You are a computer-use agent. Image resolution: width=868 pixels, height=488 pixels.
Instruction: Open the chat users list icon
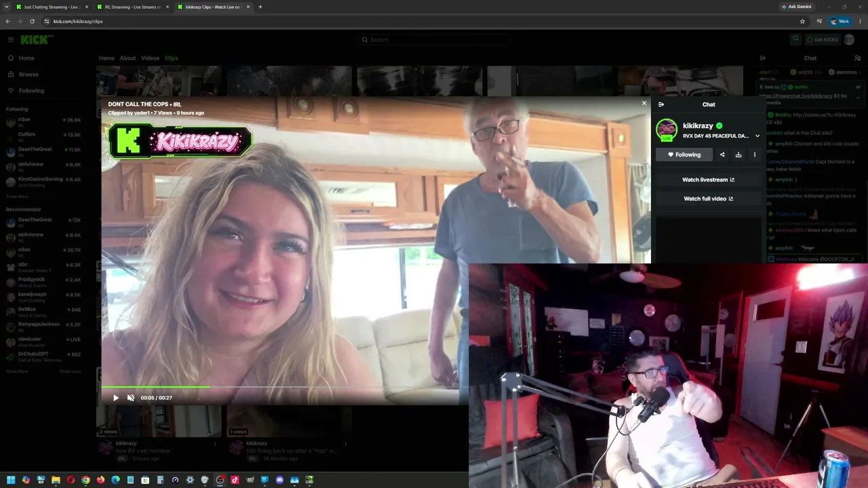858,58
